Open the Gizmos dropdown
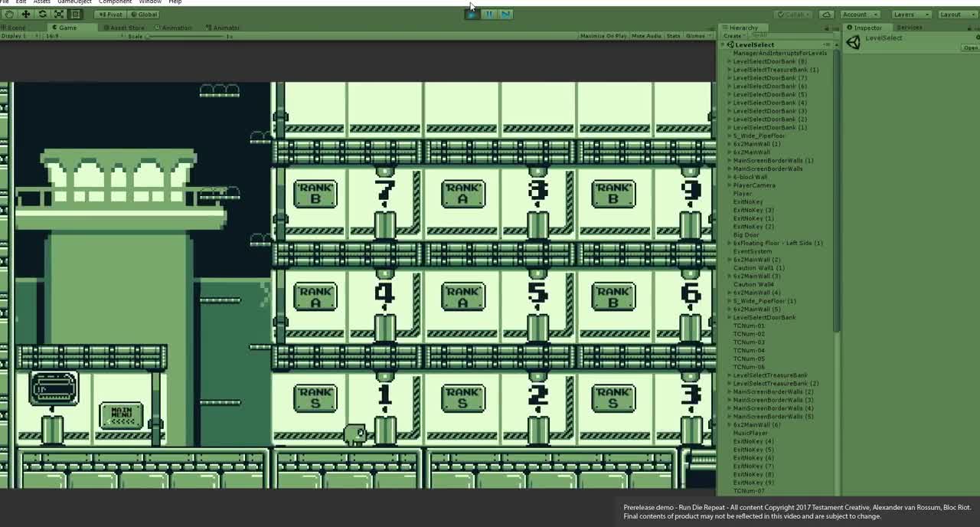Screen dimensions: 980x527 pos(696,36)
